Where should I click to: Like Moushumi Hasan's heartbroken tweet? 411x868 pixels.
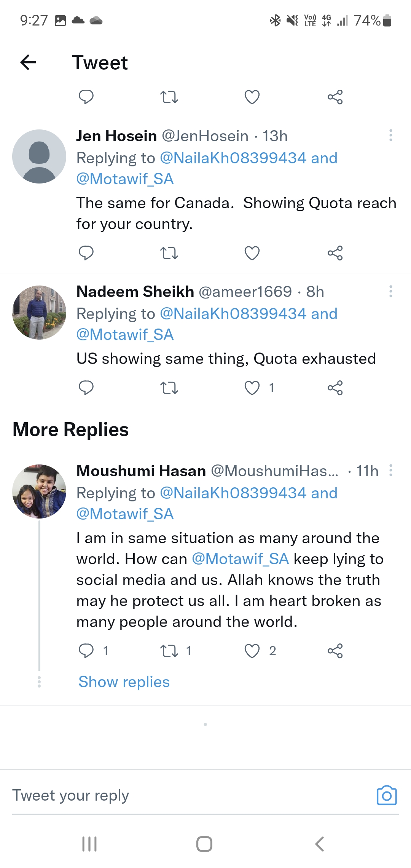[252, 651]
